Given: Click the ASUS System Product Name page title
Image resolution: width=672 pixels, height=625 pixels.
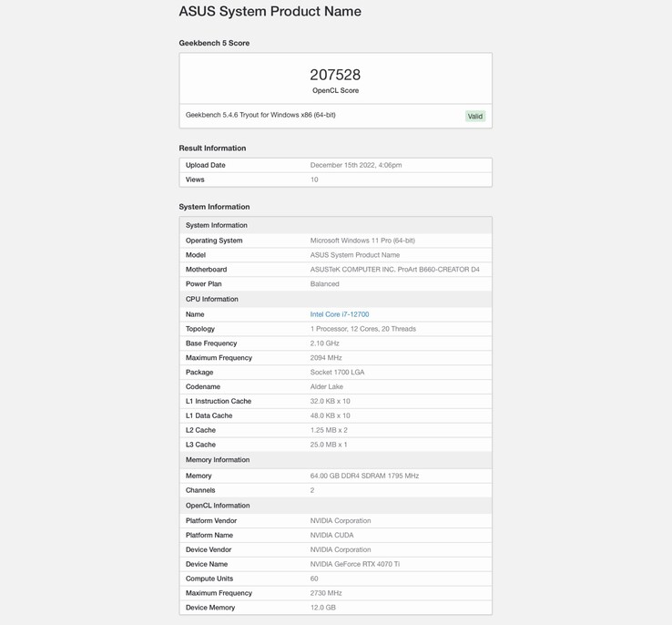Looking at the screenshot, I should [x=270, y=12].
